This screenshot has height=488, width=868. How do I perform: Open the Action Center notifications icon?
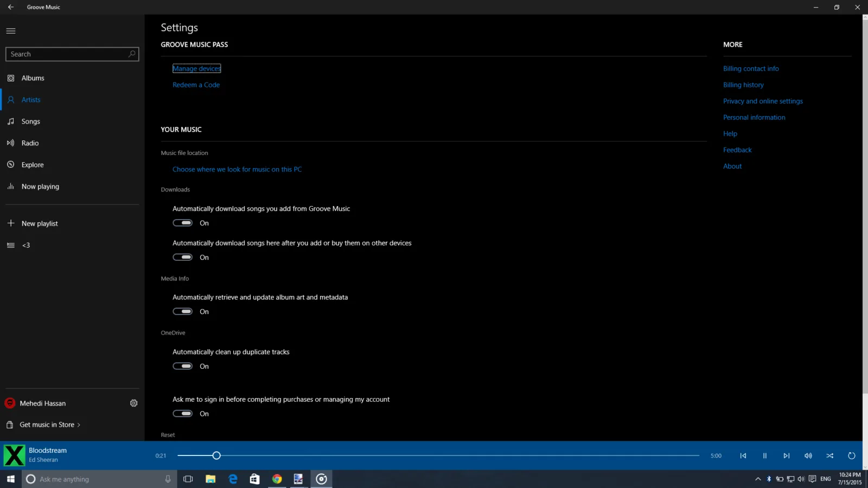812,479
